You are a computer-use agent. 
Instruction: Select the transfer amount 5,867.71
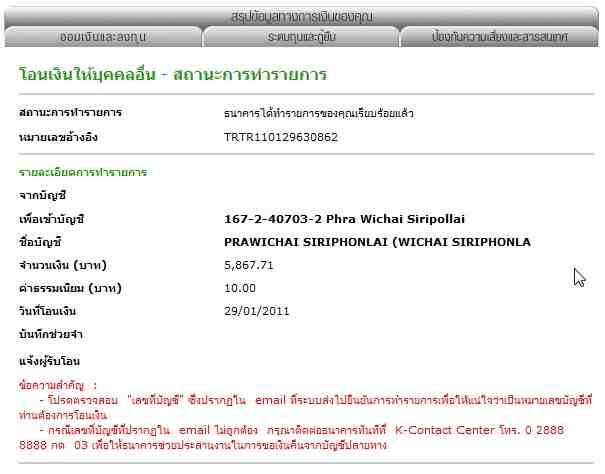pyautogui.click(x=250, y=265)
